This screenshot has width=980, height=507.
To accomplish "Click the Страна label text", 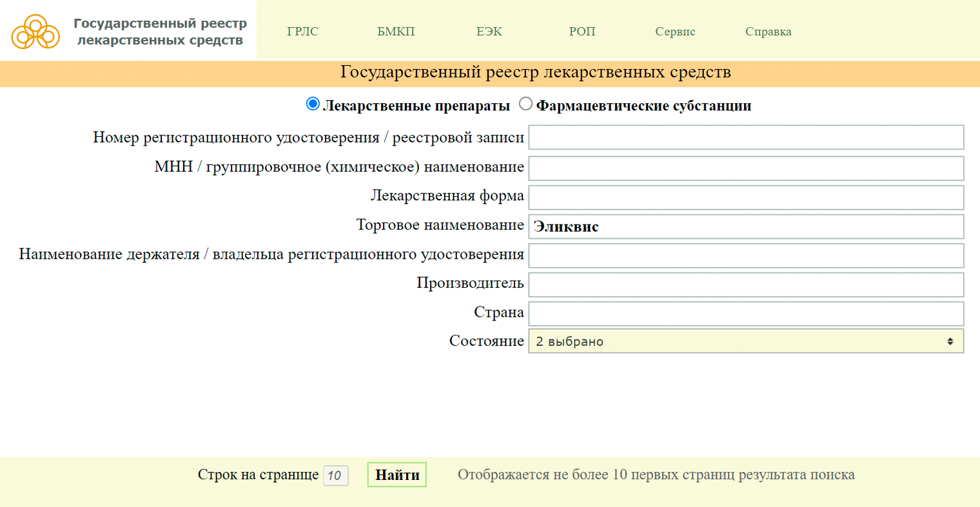I will (x=499, y=312).
